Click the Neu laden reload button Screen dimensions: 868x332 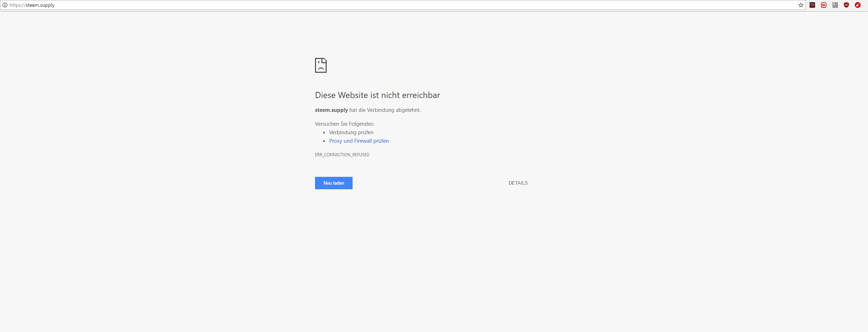coord(334,183)
